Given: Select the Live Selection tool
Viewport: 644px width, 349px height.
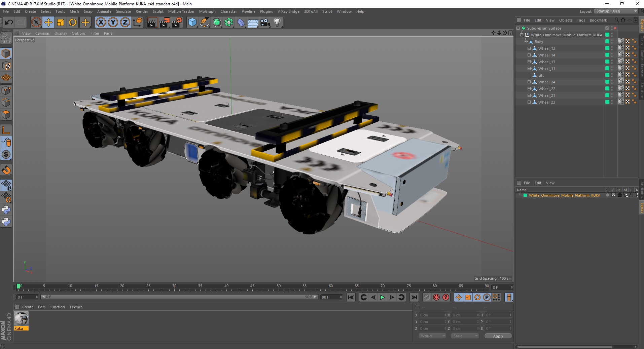Looking at the screenshot, I should click(36, 23).
